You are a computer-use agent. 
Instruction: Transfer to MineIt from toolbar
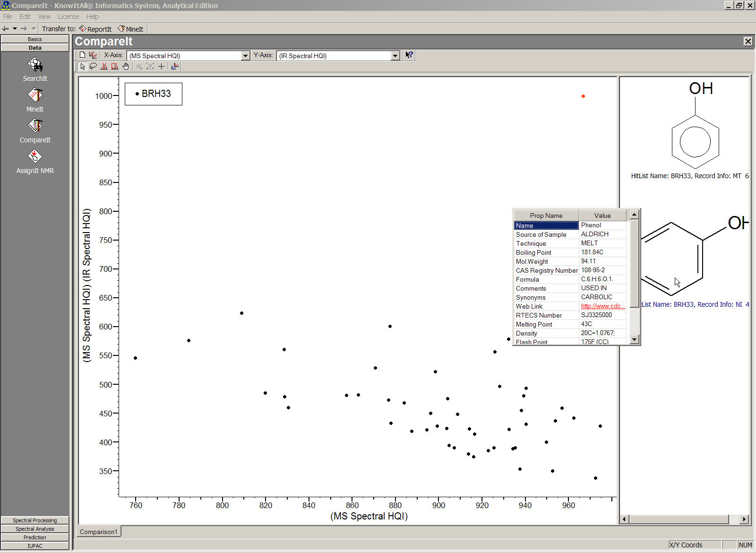130,29
